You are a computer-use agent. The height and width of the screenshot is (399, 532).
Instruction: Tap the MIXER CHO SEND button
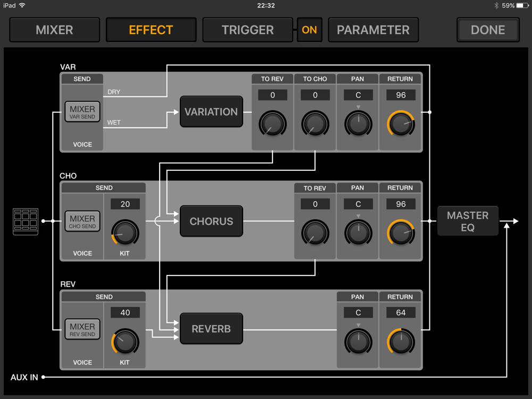coord(82,221)
